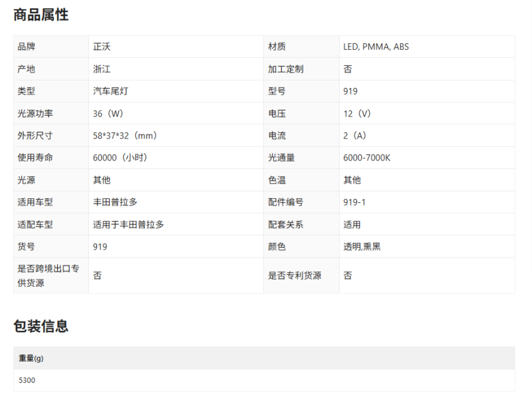Click the 使用寿命 label cell

point(51,158)
